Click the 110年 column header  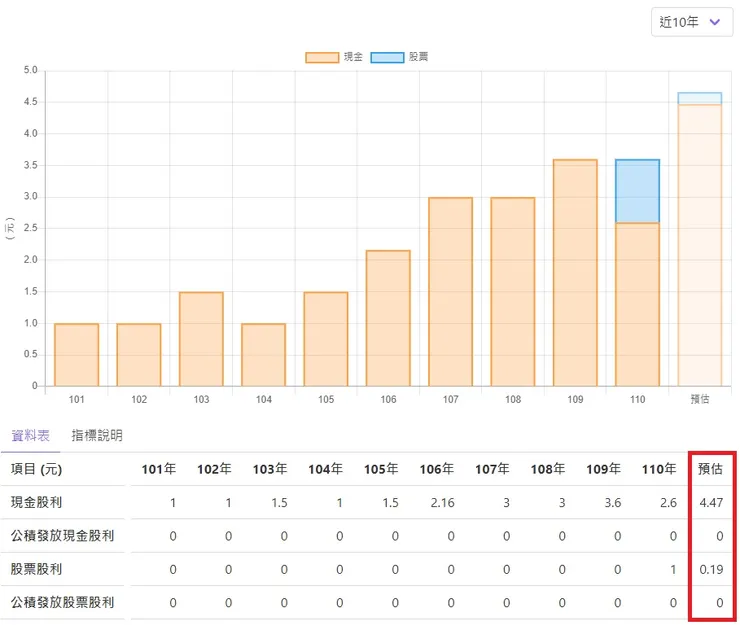tap(659, 469)
